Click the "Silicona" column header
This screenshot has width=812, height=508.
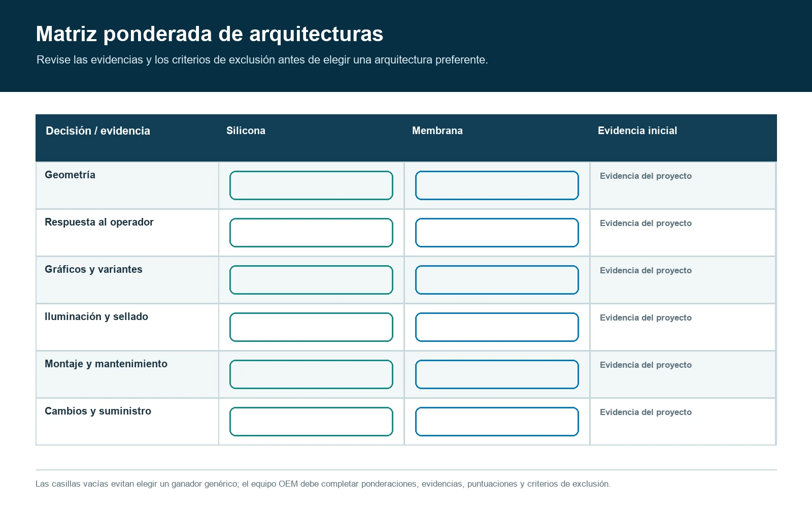(246, 131)
